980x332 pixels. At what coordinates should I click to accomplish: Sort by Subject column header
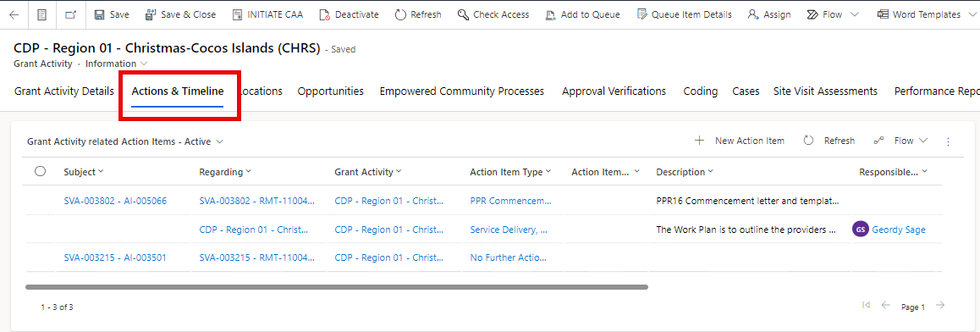coord(84,172)
